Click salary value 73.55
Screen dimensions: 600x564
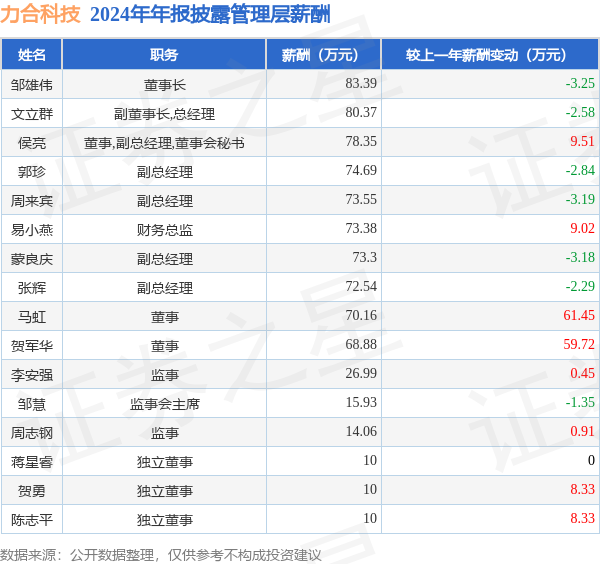click(361, 199)
